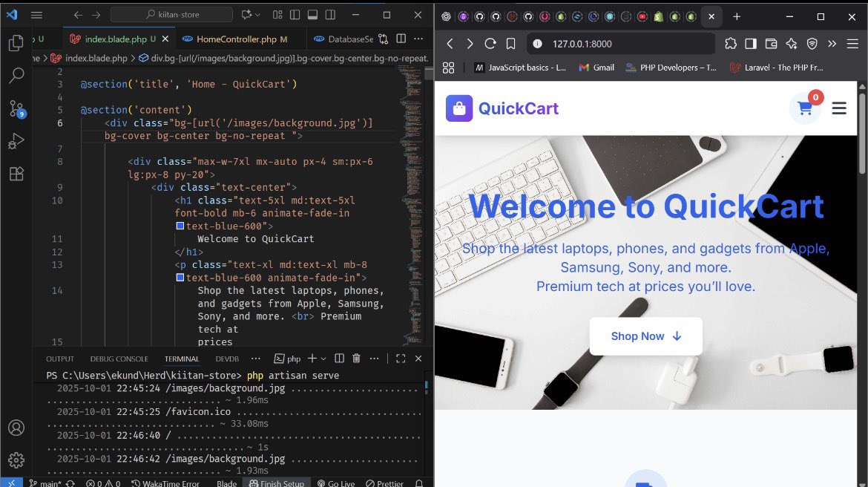Toggle the secondary side bar visibility
Image resolution: width=868 pixels, height=487 pixels.
330,15
